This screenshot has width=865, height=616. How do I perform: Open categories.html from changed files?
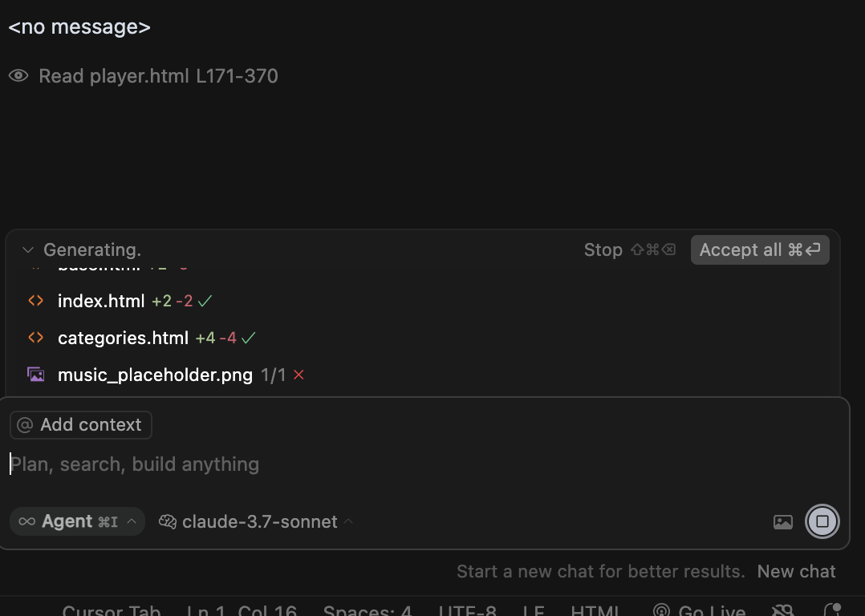pyautogui.click(x=123, y=338)
